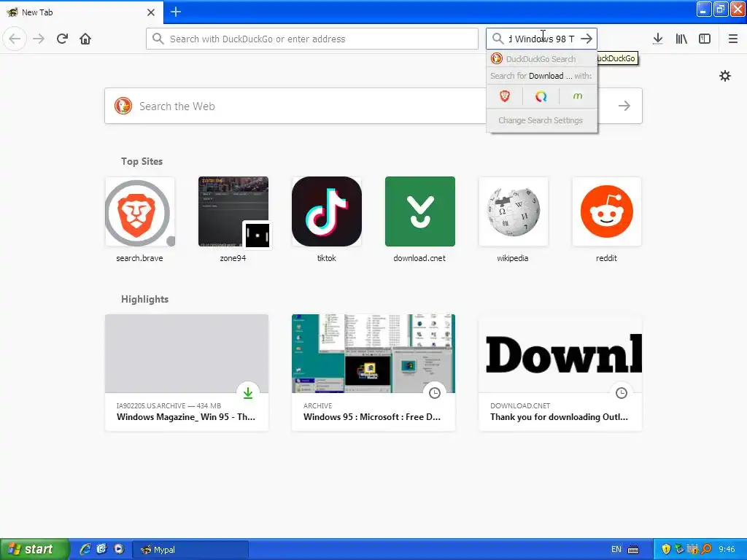Go forward to the next page
This screenshot has height=560, width=747.
(x=39, y=39)
